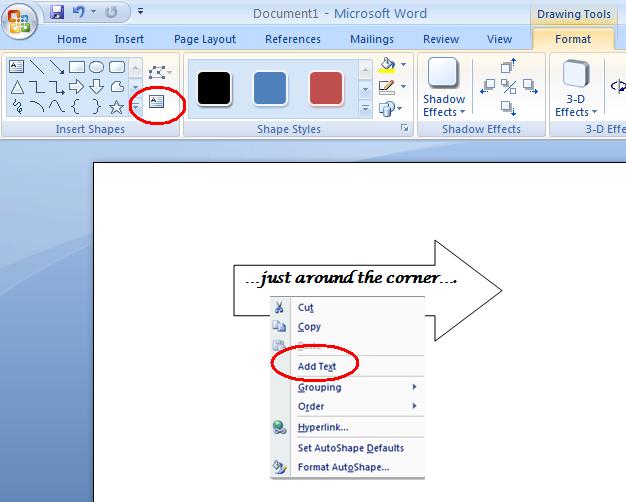The height and width of the screenshot is (502, 626).
Task: Switch to Review tab
Action: [441, 39]
